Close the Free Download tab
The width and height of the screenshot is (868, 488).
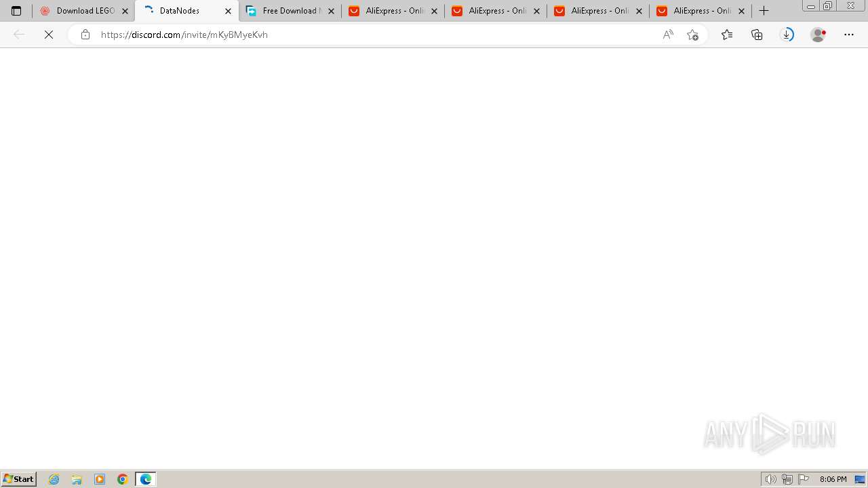pyautogui.click(x=332, y=11)
